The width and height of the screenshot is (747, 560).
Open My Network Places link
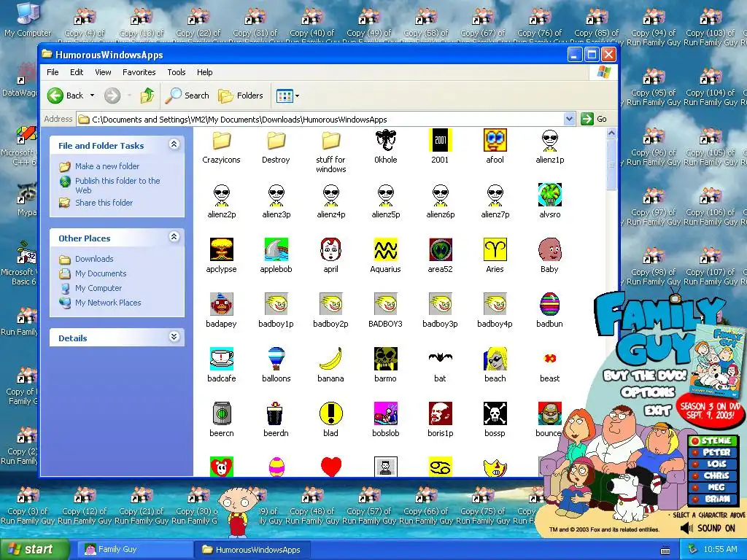(108, 303)
